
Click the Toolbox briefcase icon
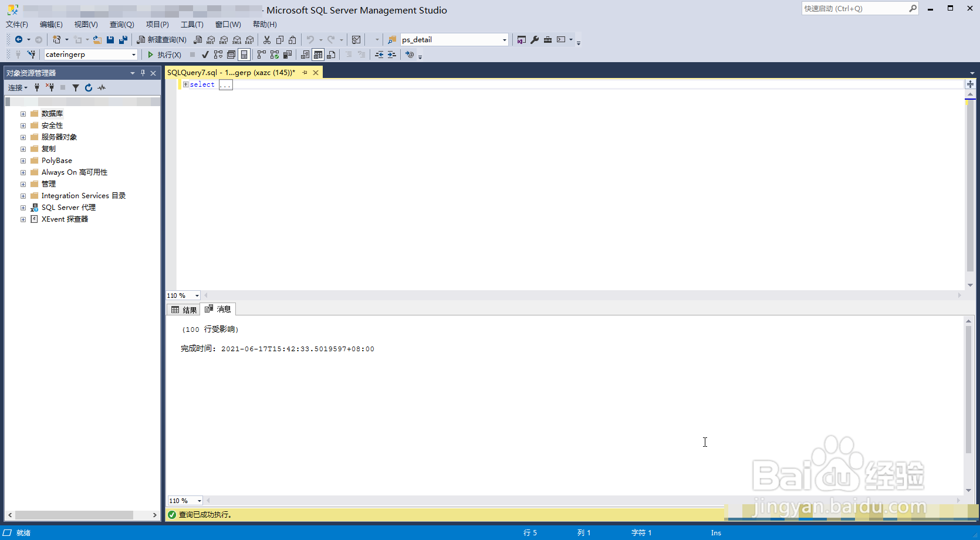[x=548, y=39]
